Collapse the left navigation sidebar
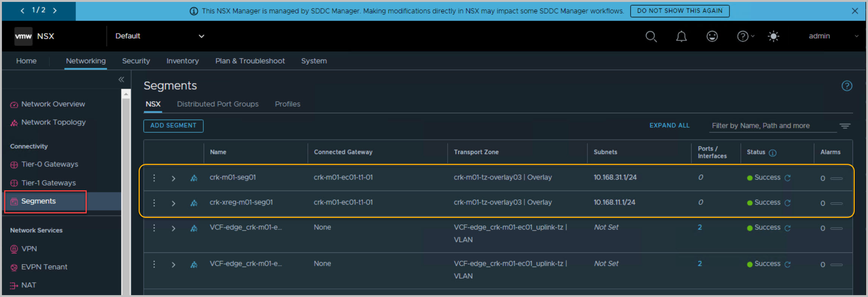This screenshot has height=297, width=868. pyautogui.click(x=121, y=79)
